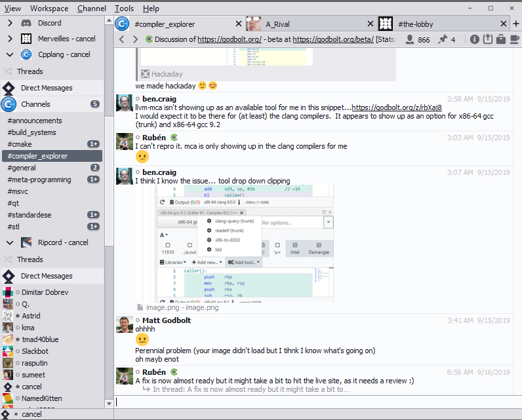This screenshot has width=522, height=420.
Task: Click the Threads shuffle icon under Cpplang
Action: [8, 71]
